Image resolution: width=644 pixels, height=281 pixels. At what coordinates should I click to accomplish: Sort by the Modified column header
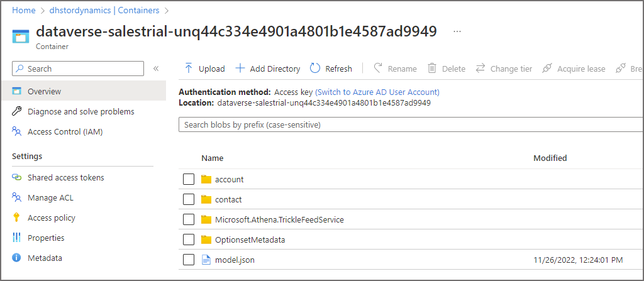(550, 158)
